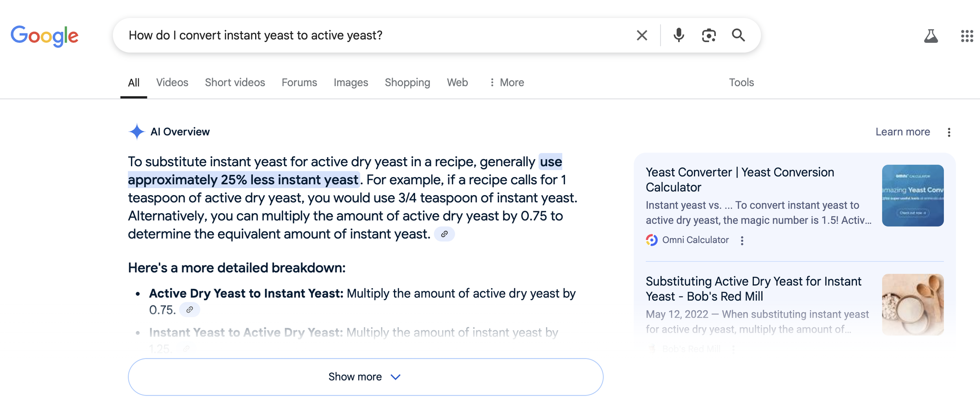The image size is (980, 410).
Task: Open the search Tools button
Action: coord(741,83)
